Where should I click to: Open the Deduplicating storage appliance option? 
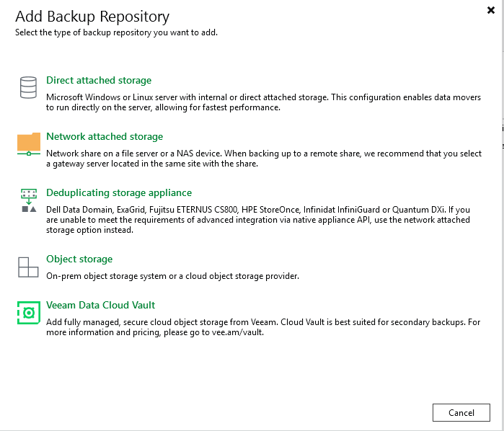pos(119,193)
